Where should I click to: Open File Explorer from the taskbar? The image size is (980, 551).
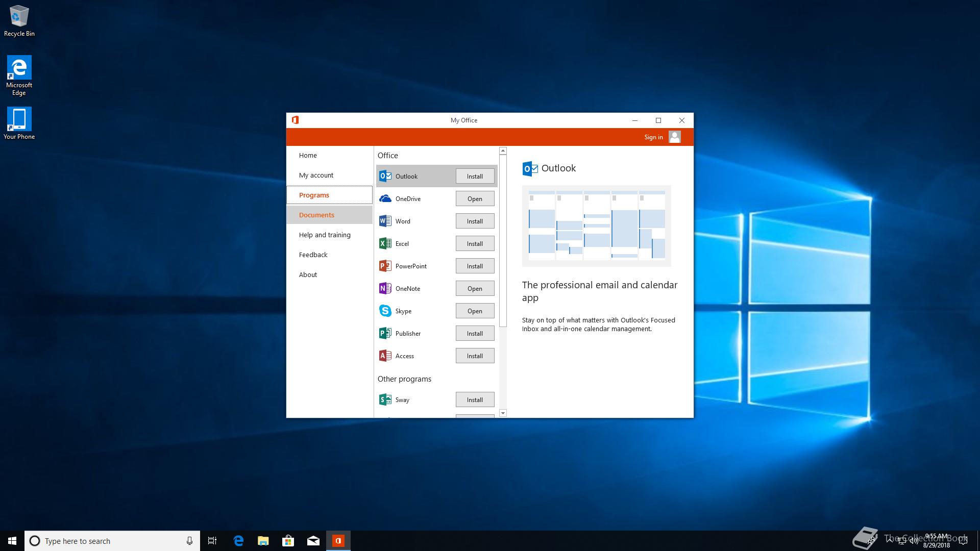pyautogui.click(x=263, y=541)
